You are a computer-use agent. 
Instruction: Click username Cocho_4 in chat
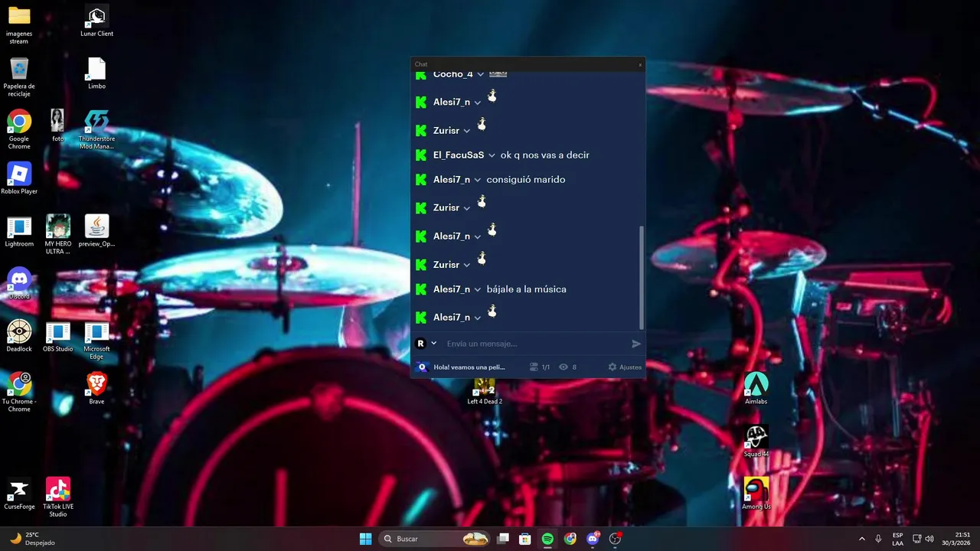pyautogui.click(x=453, y=74)
